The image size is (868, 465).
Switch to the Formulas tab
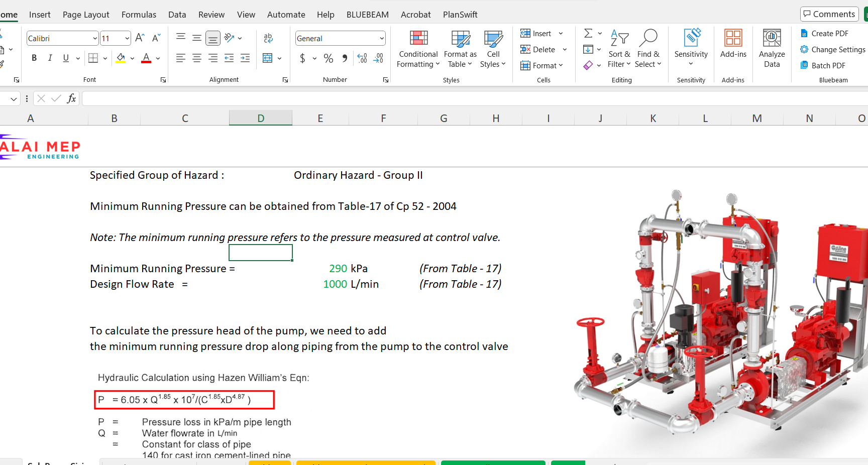(x=139, y=15)
